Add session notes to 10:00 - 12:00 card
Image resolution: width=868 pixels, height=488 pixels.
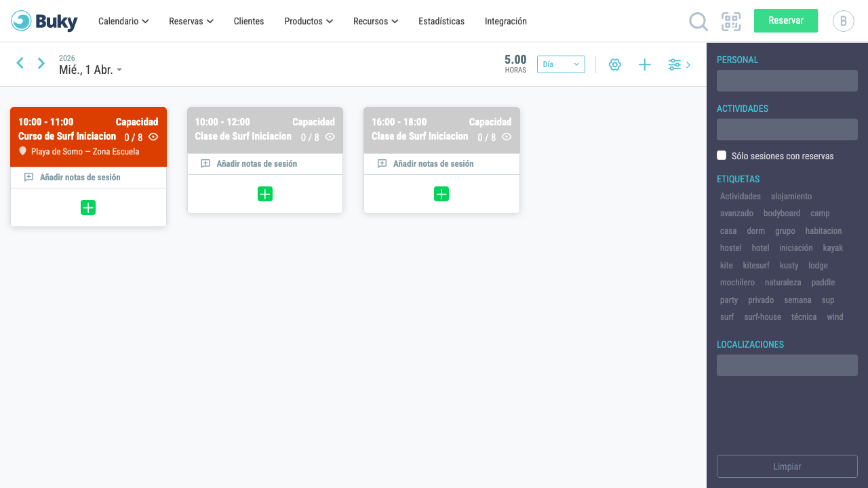click(x=257, y=163)
